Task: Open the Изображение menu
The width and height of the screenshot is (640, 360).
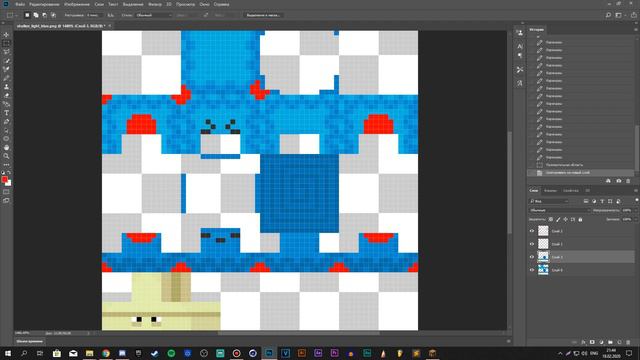Action: 77,4
